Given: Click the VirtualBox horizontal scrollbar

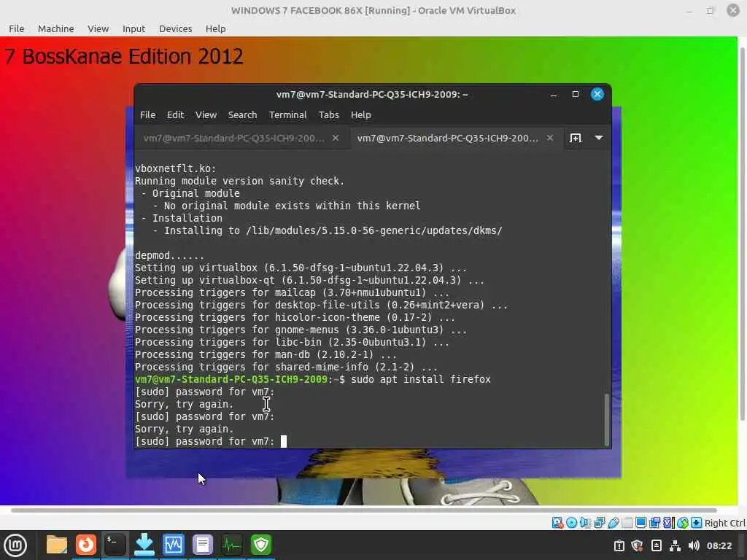Looking at the screenshot, I should click(x=363, y=510).
